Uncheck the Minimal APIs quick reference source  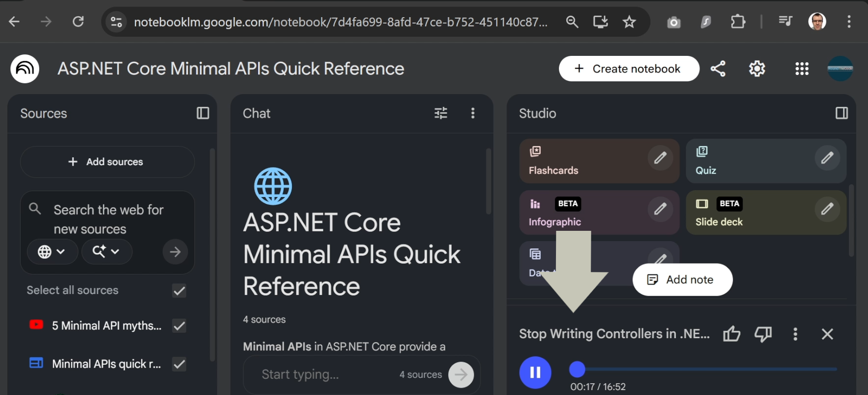pos(179,364)
